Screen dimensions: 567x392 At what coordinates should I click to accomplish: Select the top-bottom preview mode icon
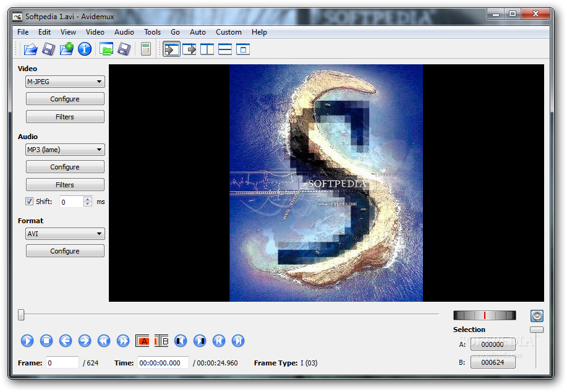[225, 49]
